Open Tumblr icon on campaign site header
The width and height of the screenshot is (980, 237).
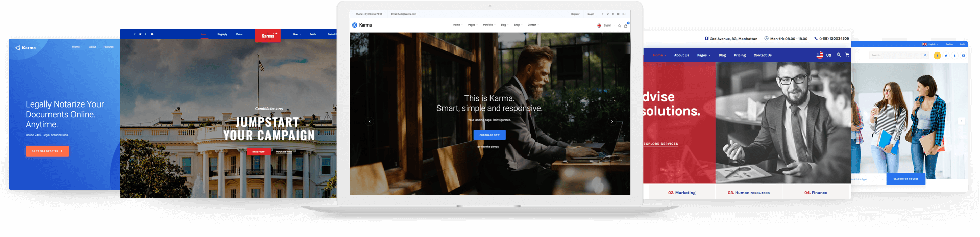146,34
